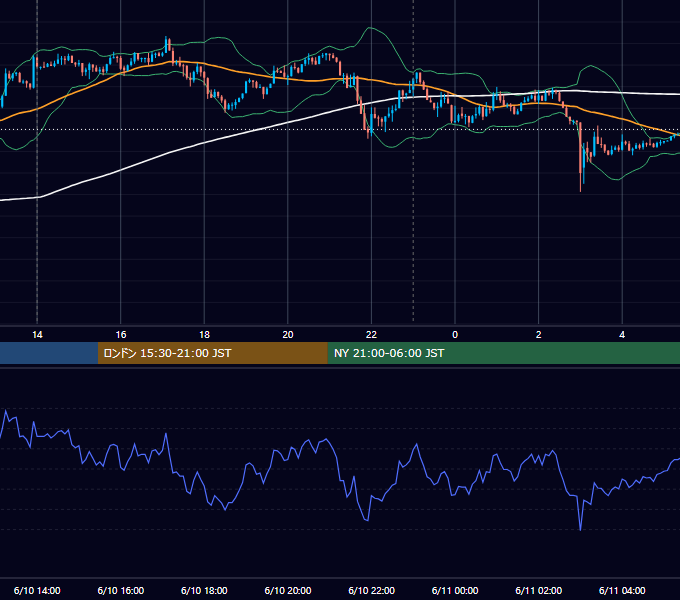
Task: Click the 2 hour label on price chart
Action: click(539, 335)
